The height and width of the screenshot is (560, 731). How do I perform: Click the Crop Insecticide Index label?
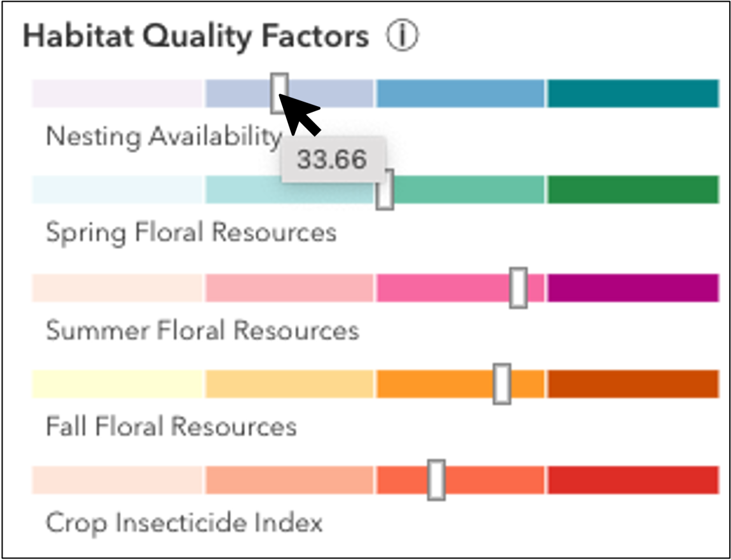184,523
